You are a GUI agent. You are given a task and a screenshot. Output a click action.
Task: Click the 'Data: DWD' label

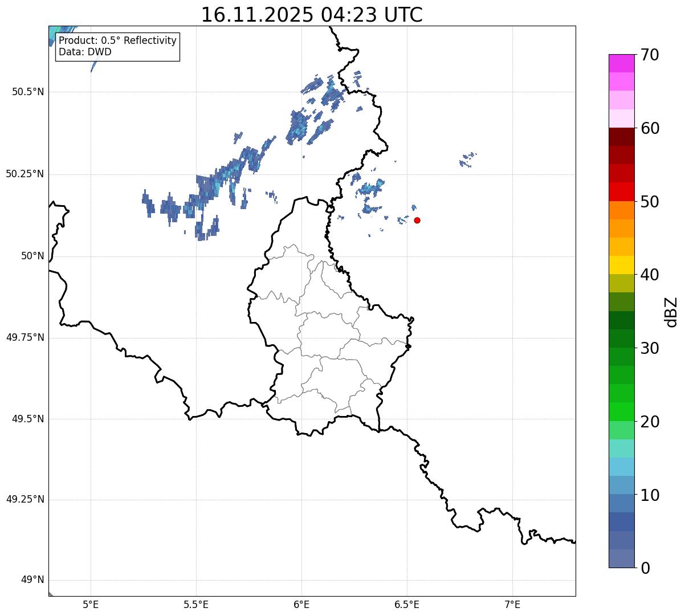85,52
